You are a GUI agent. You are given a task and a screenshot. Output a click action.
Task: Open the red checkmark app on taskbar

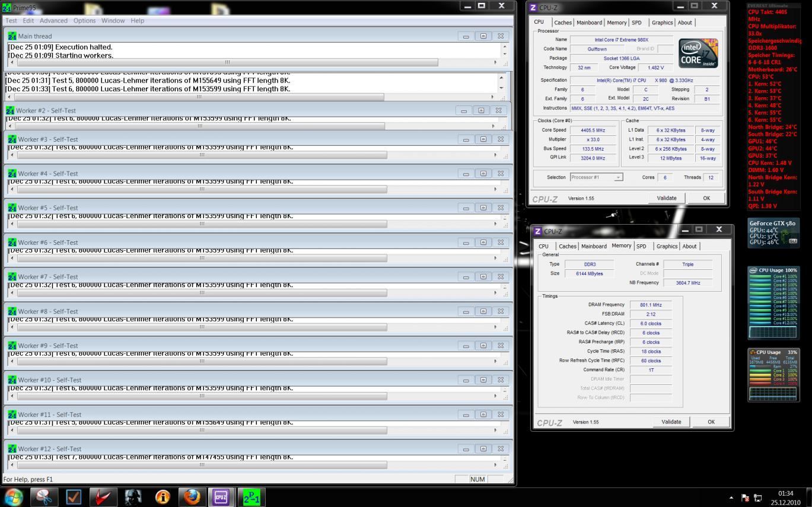(104, 497)
